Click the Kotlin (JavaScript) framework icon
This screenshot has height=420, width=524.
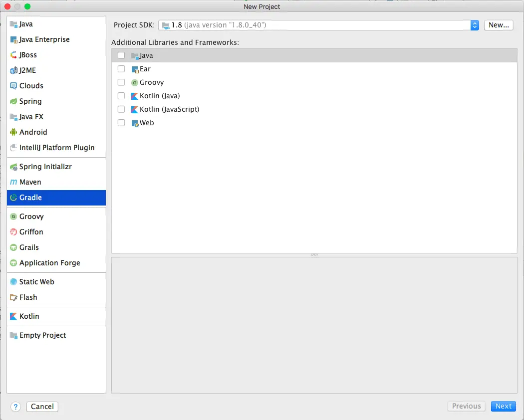(x=135, y=110)
